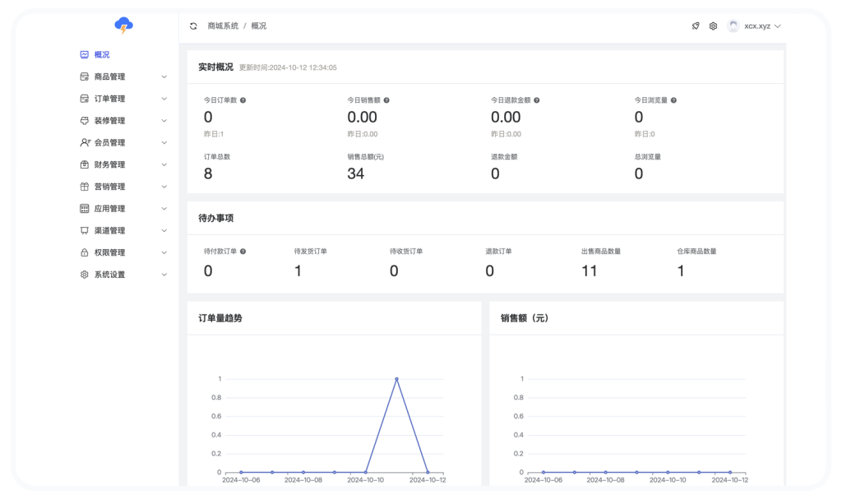This screenshot has height=504, width=842.
Task: Expand 权限管理 with its chevron
Action: (x=164, y=252)
